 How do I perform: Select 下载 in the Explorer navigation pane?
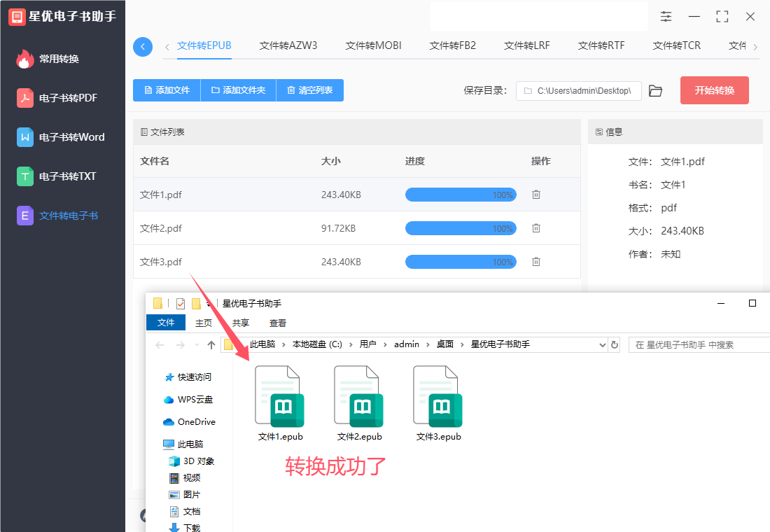point(185,528)
